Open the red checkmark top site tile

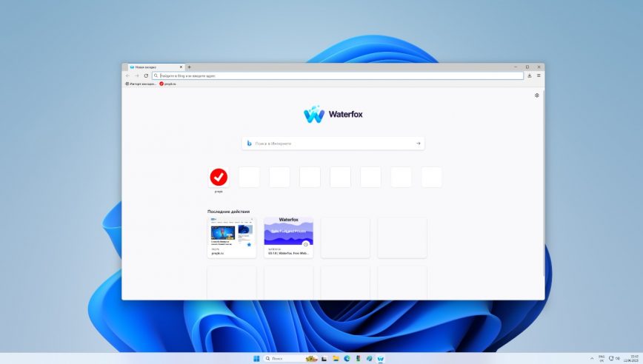pyautogui.click(x=219, y=178)
